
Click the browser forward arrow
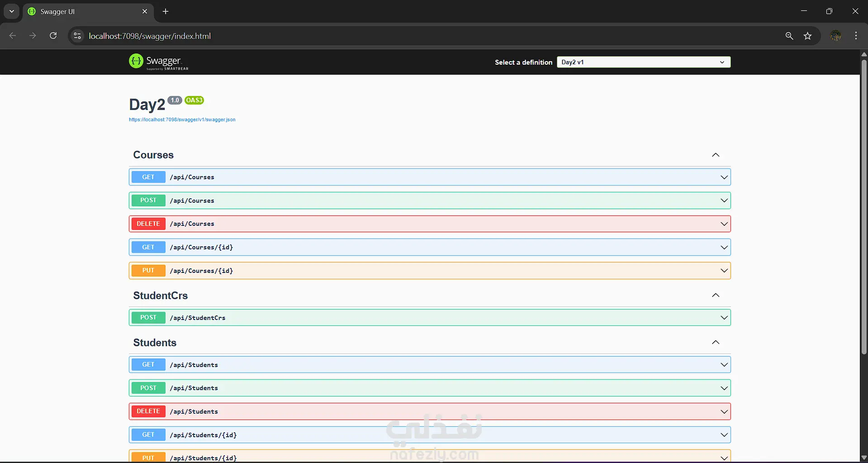point(33,36)
